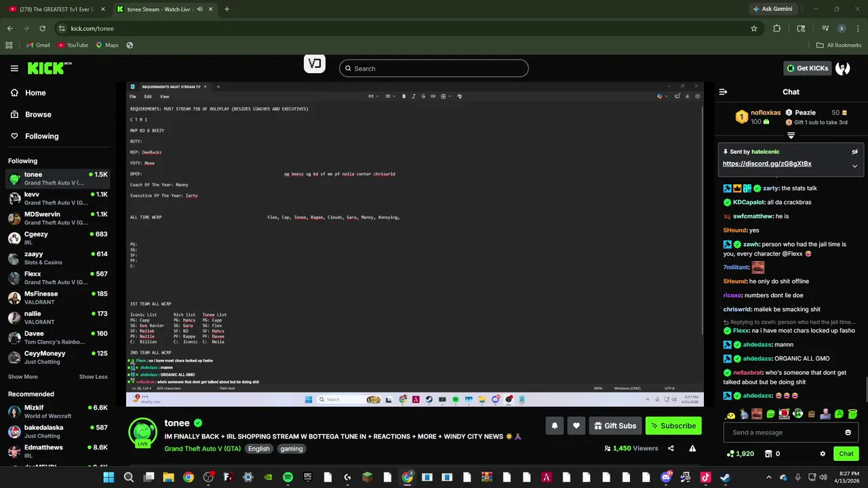868x488 pixels.
Task: Open Steam from the taskbar
Action: coord(725,477)
